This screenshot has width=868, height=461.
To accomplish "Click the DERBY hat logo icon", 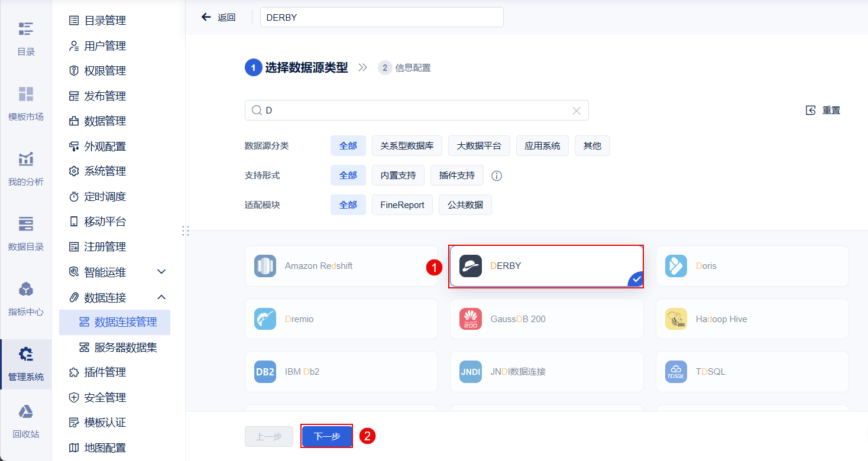I will point(471,266).
